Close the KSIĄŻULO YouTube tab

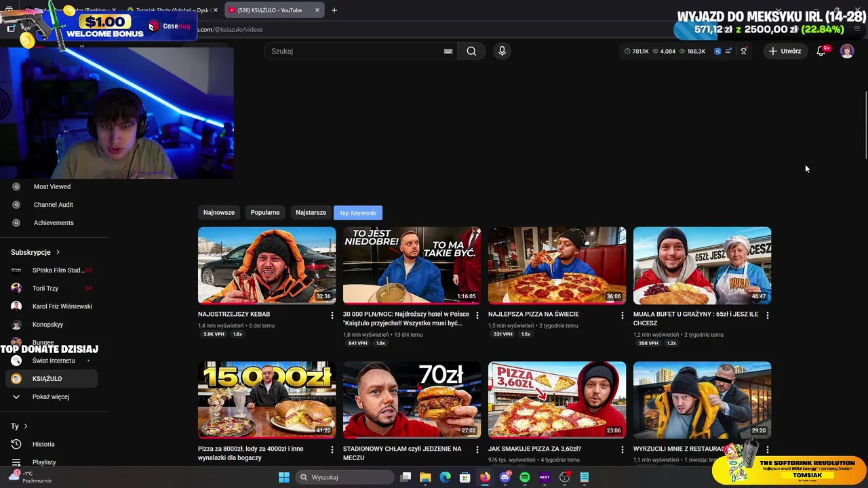tap(317, 10)
